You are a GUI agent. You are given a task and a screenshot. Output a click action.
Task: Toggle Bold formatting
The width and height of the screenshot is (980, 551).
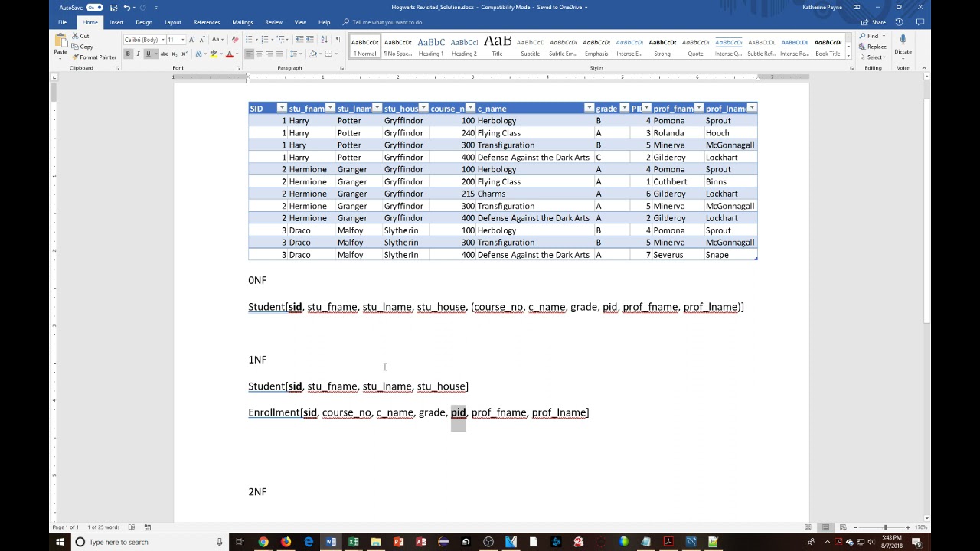(128, 54)
